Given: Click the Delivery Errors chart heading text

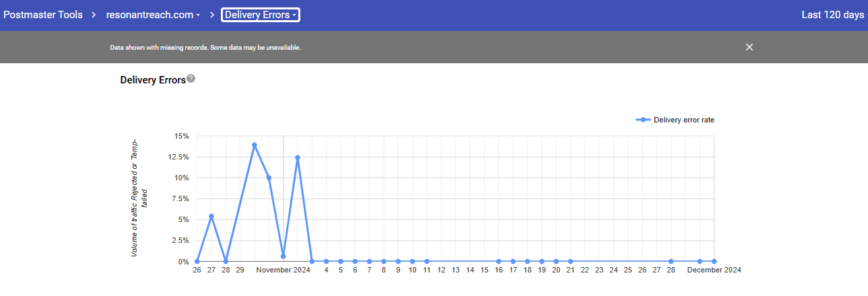Looking at the screenshot, I should [152, 80].
